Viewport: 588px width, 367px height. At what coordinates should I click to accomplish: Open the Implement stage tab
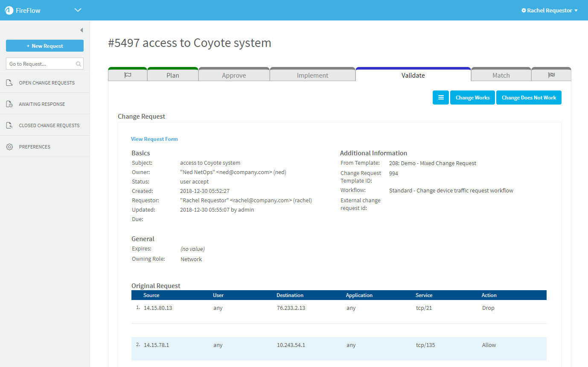coord(312,75)
